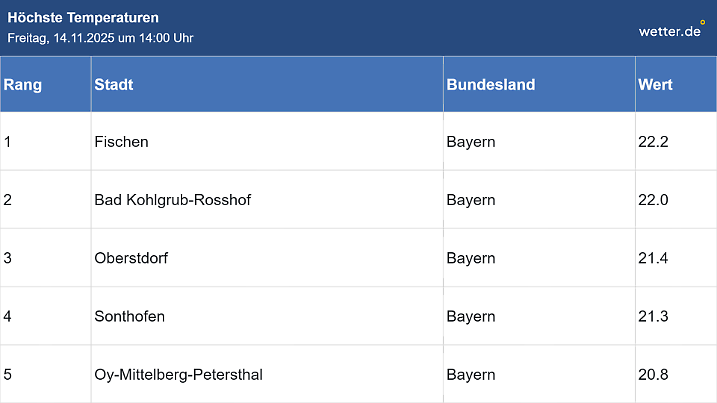
Task: Click the 21.4 temperature value
Action: pos(653,258)
